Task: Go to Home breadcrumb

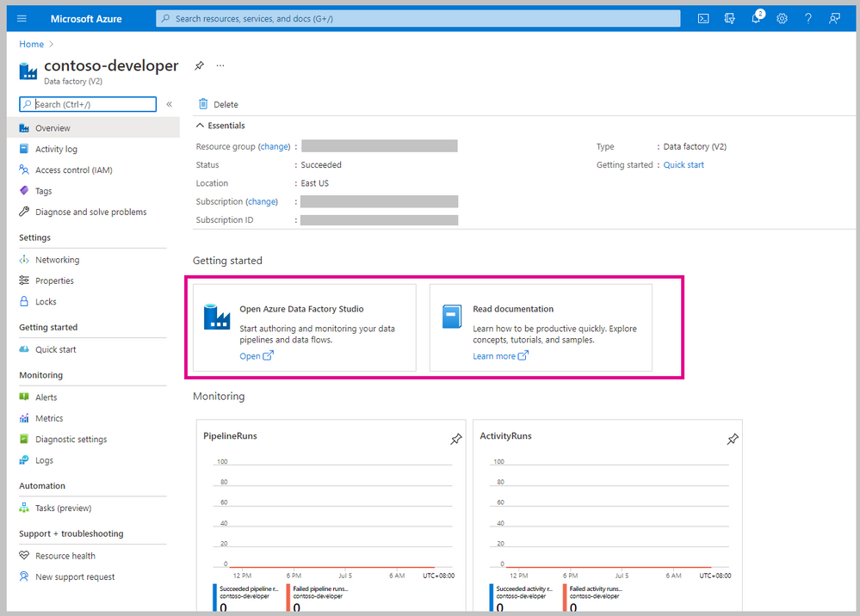Action: [x=31, y=44]
